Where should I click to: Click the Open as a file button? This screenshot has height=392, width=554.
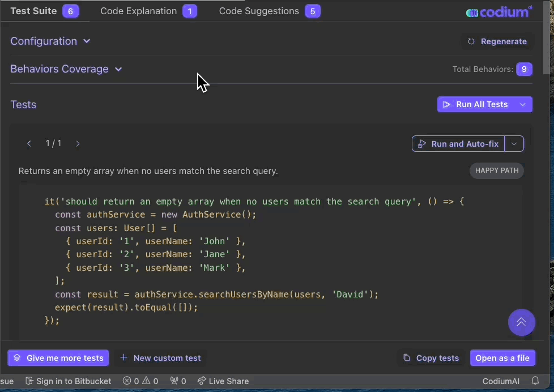pos(502,358)
